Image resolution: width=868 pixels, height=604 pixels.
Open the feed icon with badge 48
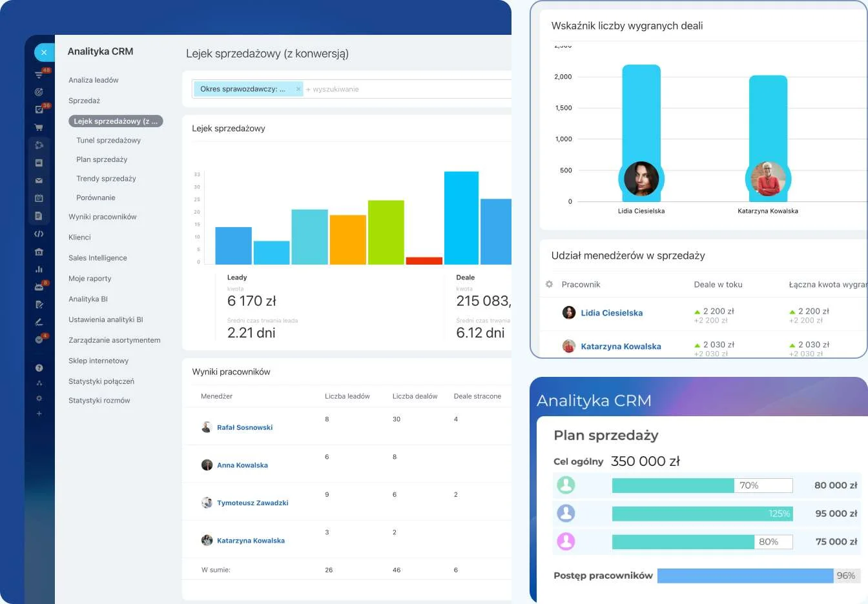39,74
